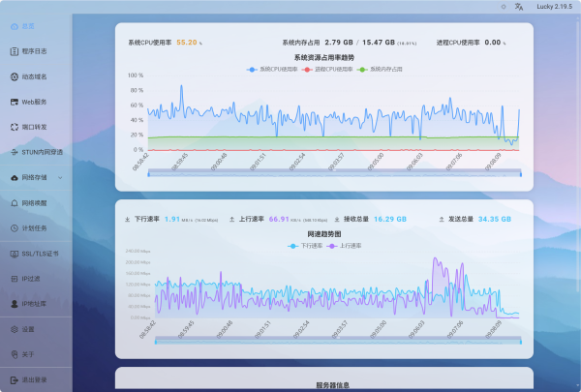This screenshot has width=581, height=392.
Task: Select the 端口转发 port forwarding icon
Action: pos(14,127)
